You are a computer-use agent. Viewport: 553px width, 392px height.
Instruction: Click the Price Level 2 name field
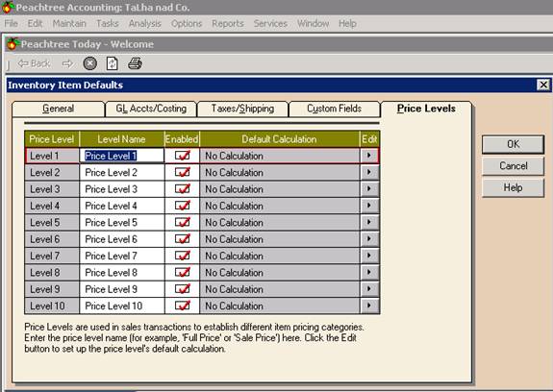[x=122, y=172]
